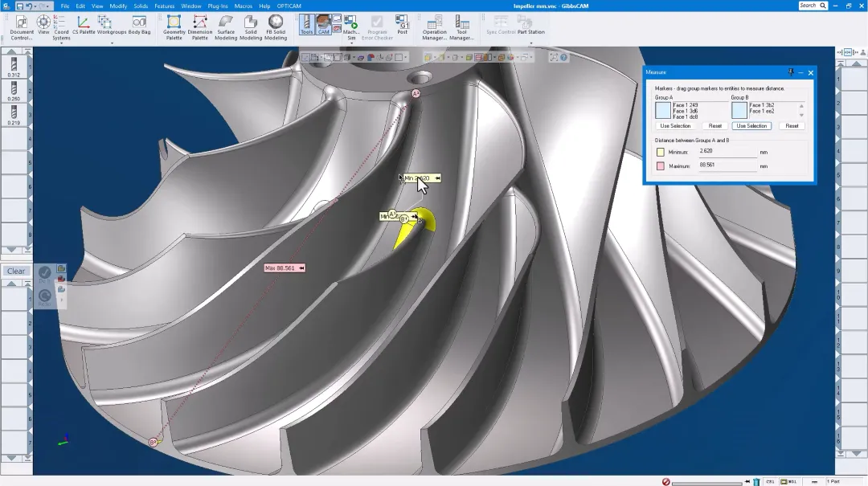
Task: Open the Geometry Palette
Action: (174, 27)
